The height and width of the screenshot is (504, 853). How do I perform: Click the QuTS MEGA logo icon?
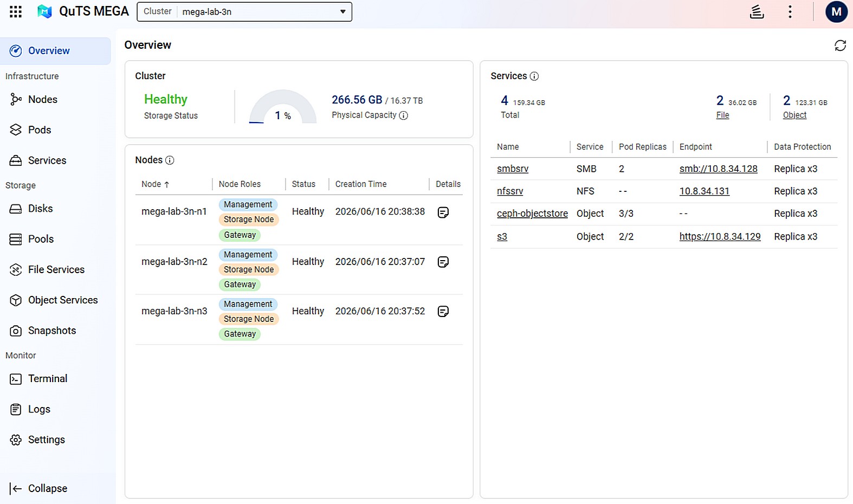pos(44,11)
